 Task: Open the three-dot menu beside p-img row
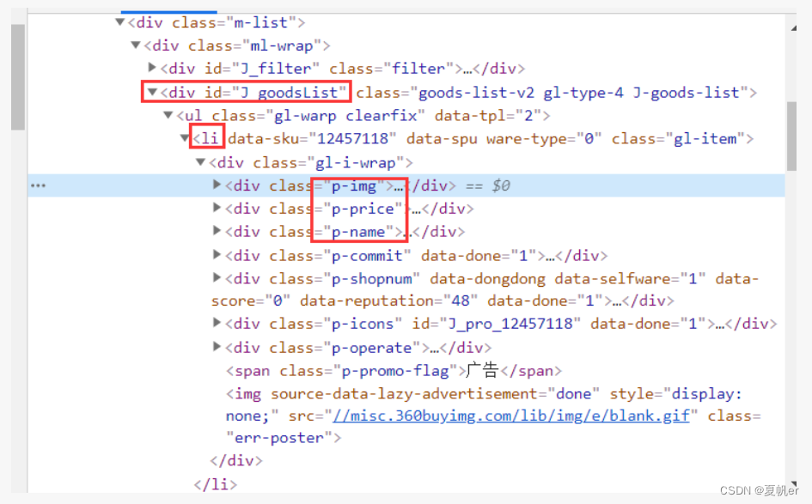tap(38, 185)
